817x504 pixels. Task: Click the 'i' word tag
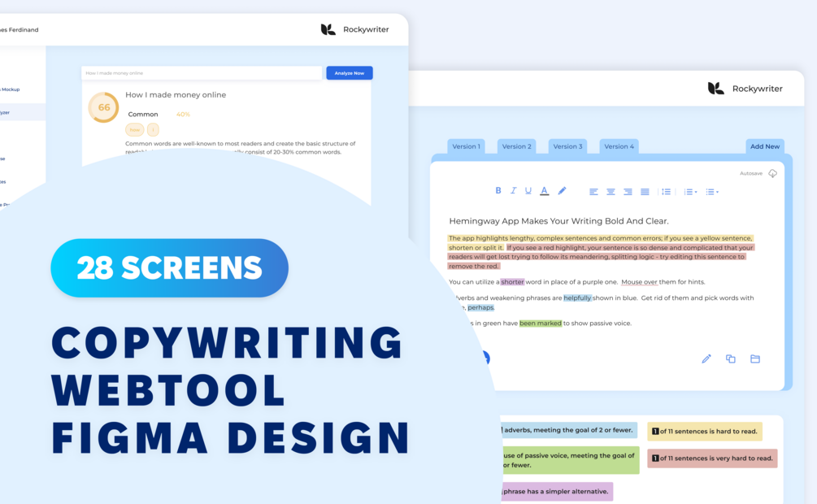tap(153, 129)
